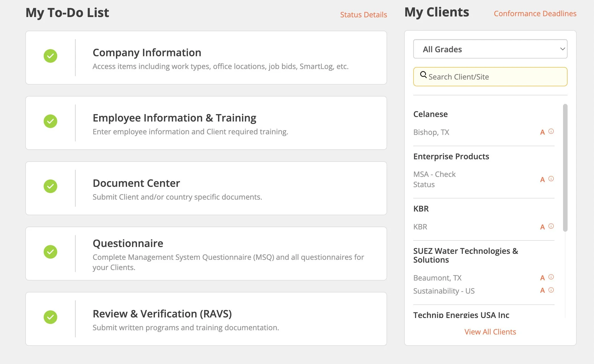Viewport: 594px width, 364px height.
Task: Click the Employee Information & Training green checkmark
Action: 50,121
